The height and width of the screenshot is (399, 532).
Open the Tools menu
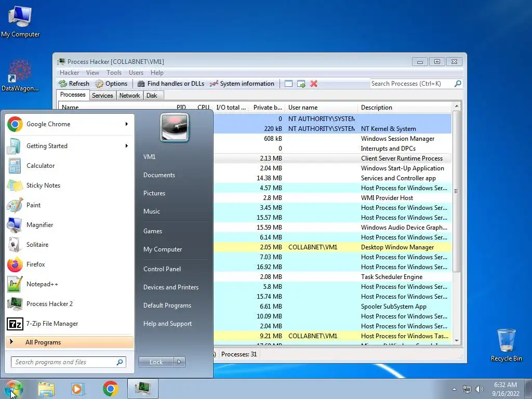(x=114, y=73)
